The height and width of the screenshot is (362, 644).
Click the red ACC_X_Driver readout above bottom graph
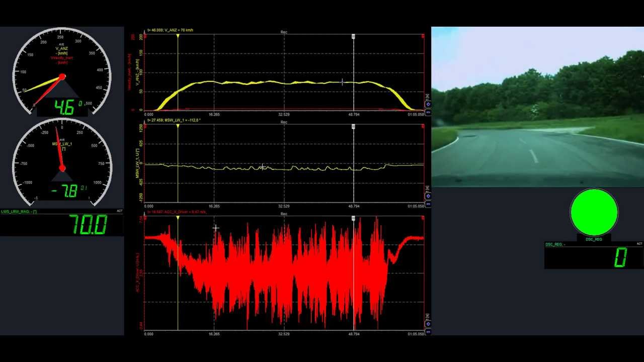tap(177, 212)
